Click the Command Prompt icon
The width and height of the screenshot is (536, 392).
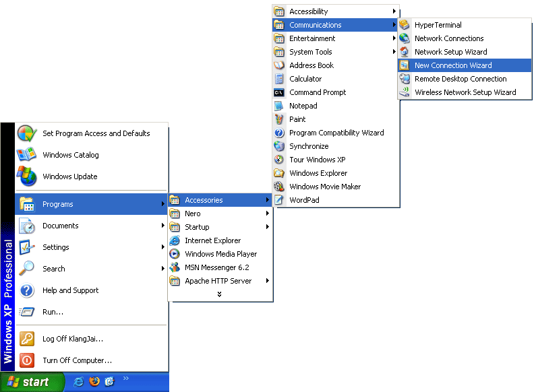(x=279, y=92)
